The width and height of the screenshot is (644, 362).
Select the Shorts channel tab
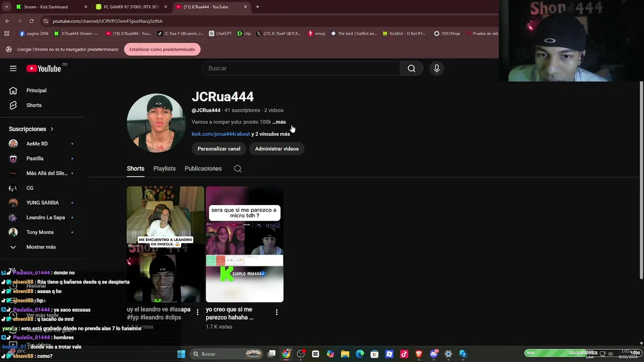[135, 168]
